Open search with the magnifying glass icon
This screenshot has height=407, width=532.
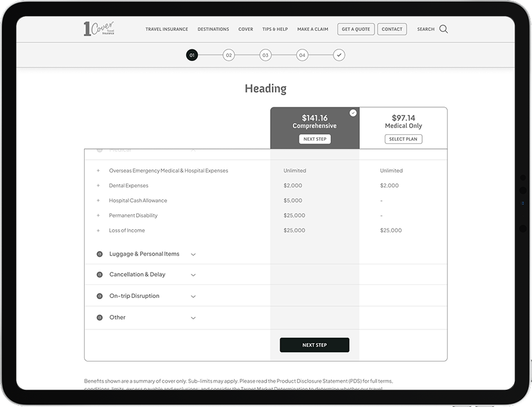[x=443, y=29]
